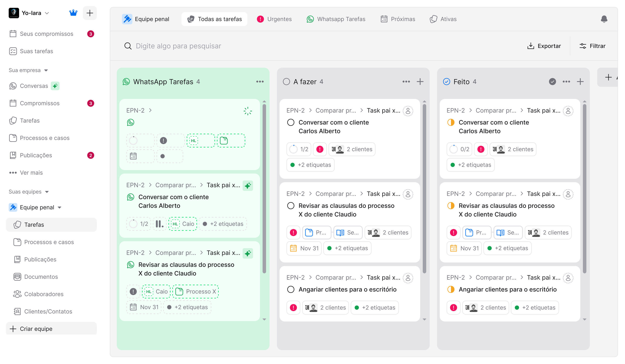Click Exportar button
Screen dimensions: 625x364
[x=544, y=46]
